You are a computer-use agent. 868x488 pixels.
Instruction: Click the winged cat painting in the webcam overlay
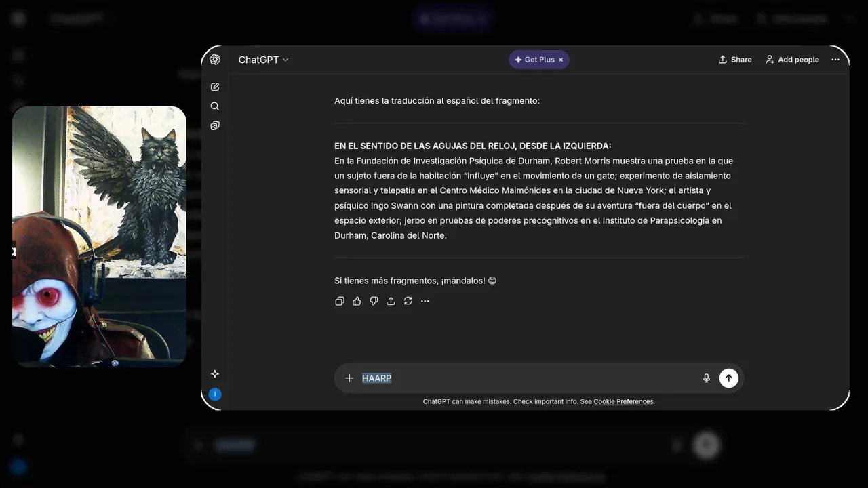(128, 191)
